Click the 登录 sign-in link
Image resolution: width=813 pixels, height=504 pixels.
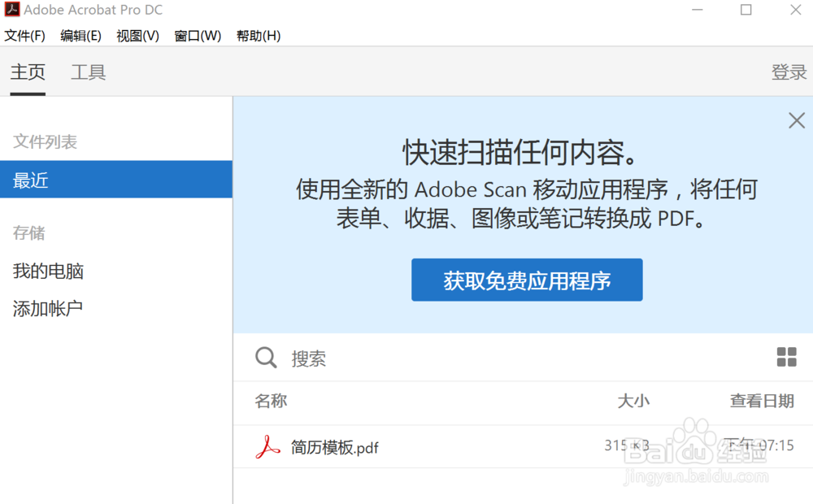[x=789, y=72]
